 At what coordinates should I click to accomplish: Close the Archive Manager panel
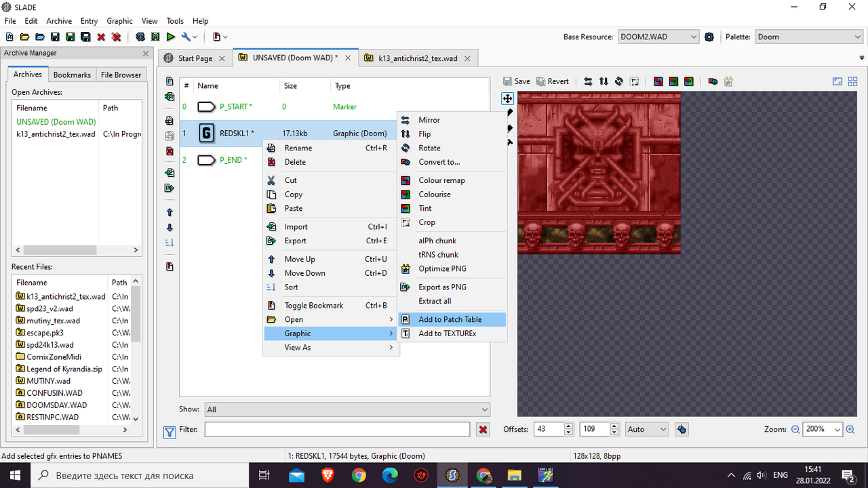[146, 53]
